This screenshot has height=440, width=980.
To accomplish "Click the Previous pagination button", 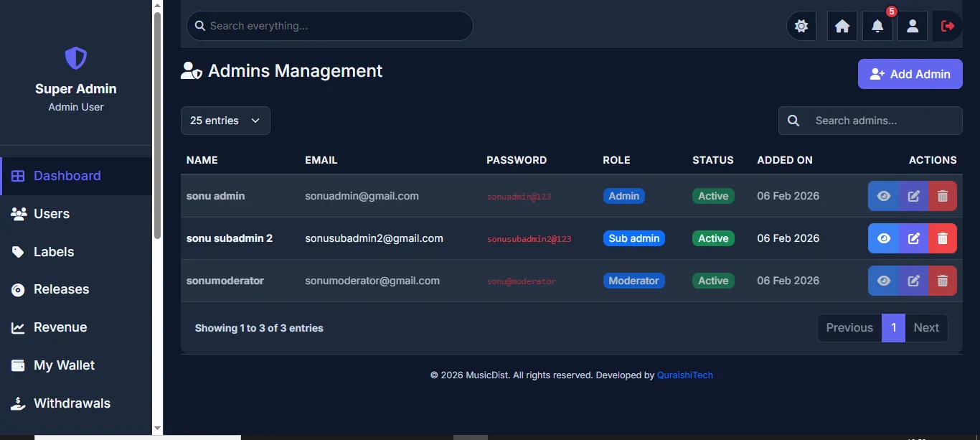I will coord(849,328).
